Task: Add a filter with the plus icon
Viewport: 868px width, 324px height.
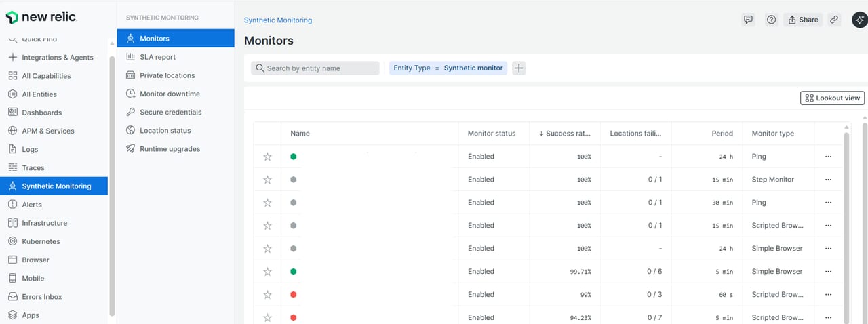Action: click(519, 68)
